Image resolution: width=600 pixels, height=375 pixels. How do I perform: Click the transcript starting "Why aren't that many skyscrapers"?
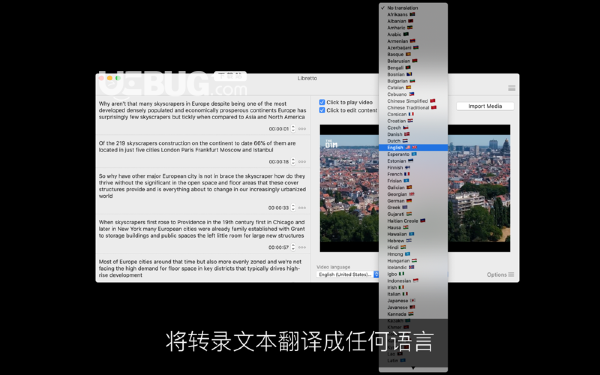point(202,110)
